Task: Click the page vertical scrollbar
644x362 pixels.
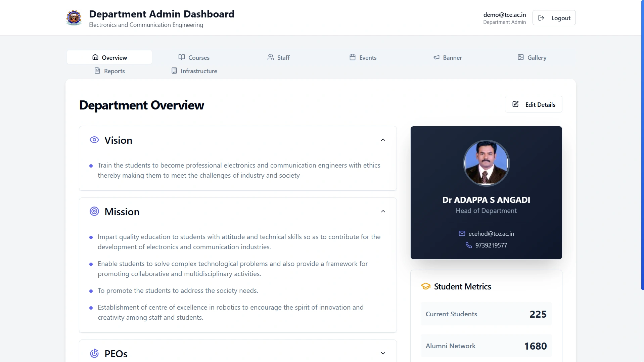Action: [x=642, y=145]
